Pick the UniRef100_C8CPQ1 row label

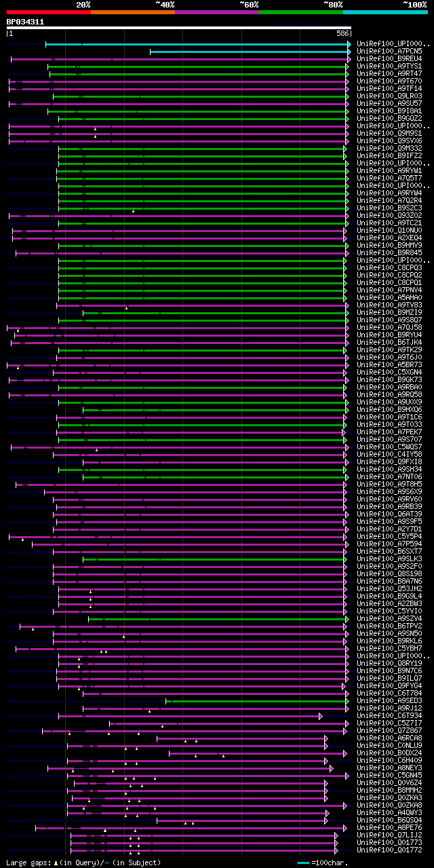[x=389, y=282]
